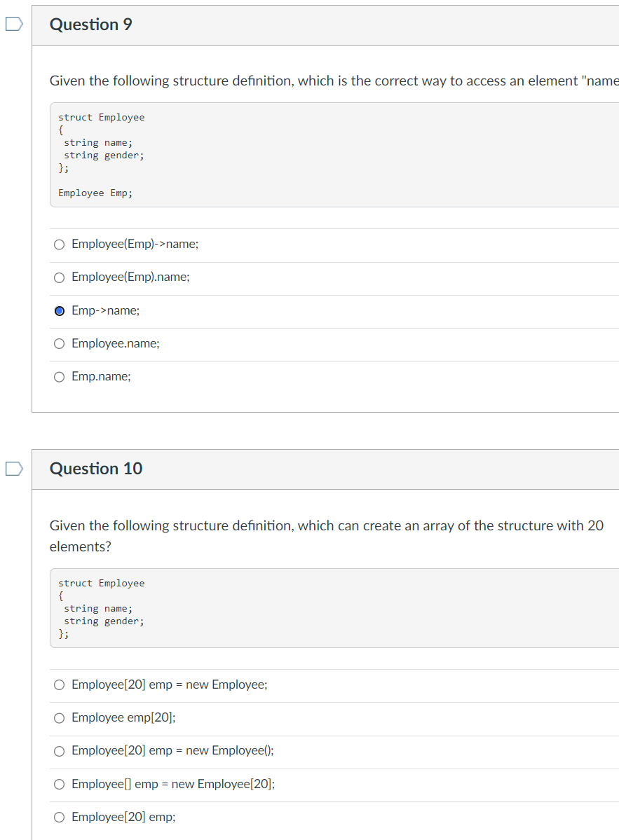Click the text "Emp->name;" answer label
Viewport: 619px width, 840px height.
pos(105,310)
